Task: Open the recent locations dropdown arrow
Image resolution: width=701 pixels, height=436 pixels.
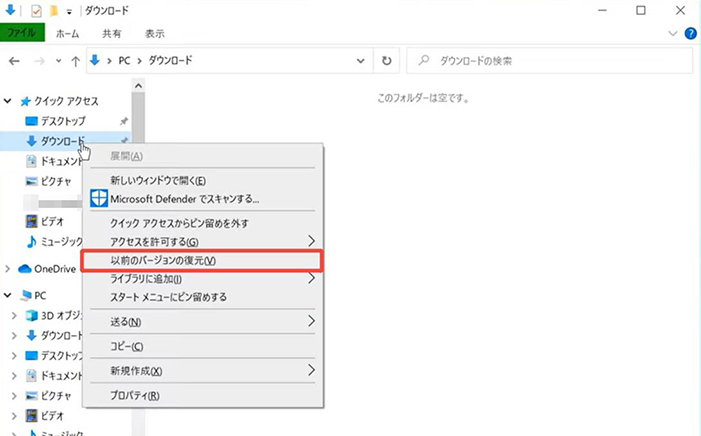Action: pos(59,61)
